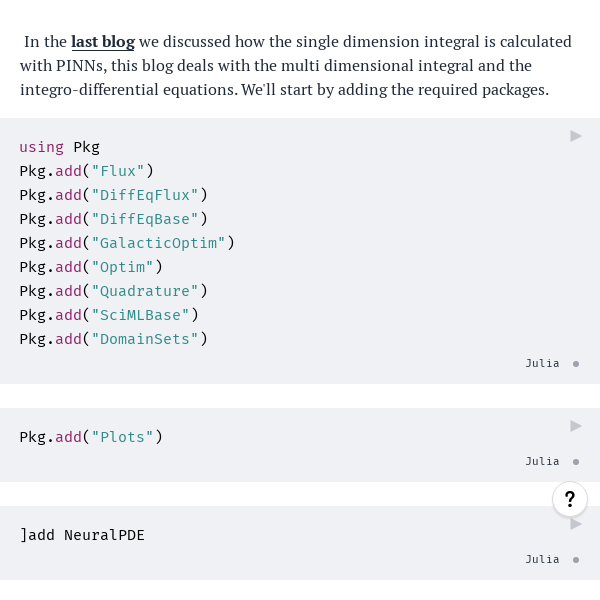Select Julia language label in Plots cell

[x=542, y=461]
